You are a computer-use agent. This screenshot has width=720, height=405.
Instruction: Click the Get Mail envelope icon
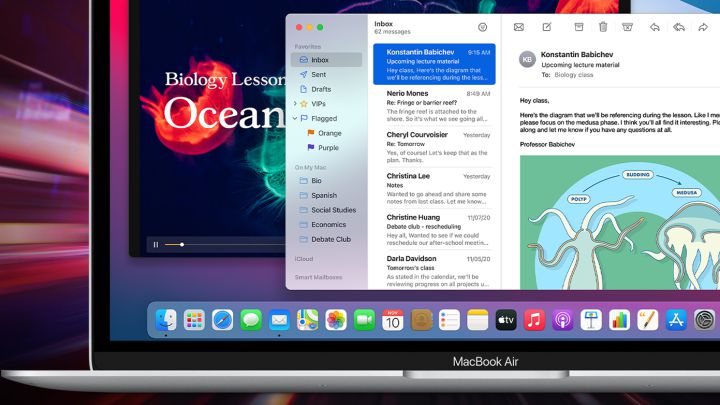[x=518, y=27]
